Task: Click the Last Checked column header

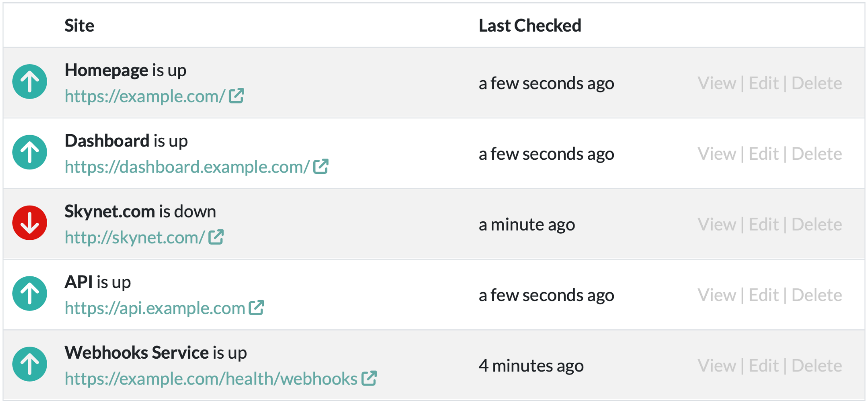Action: (x=530, y=26)
